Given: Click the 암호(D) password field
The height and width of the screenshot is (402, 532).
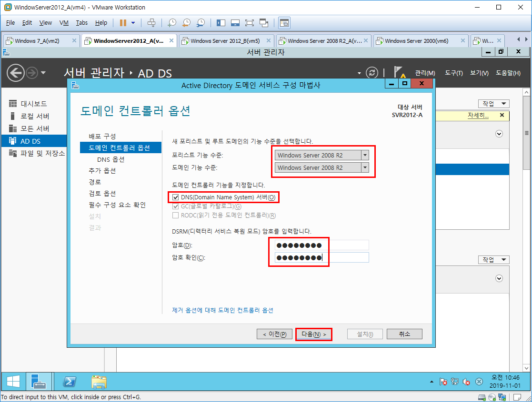Looking at the screenshot, I should pyautogui.click(x=321, y=245).
